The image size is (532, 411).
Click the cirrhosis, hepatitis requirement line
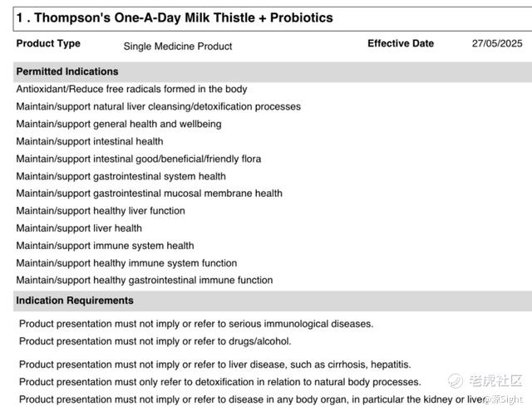(x=215, y=365)
